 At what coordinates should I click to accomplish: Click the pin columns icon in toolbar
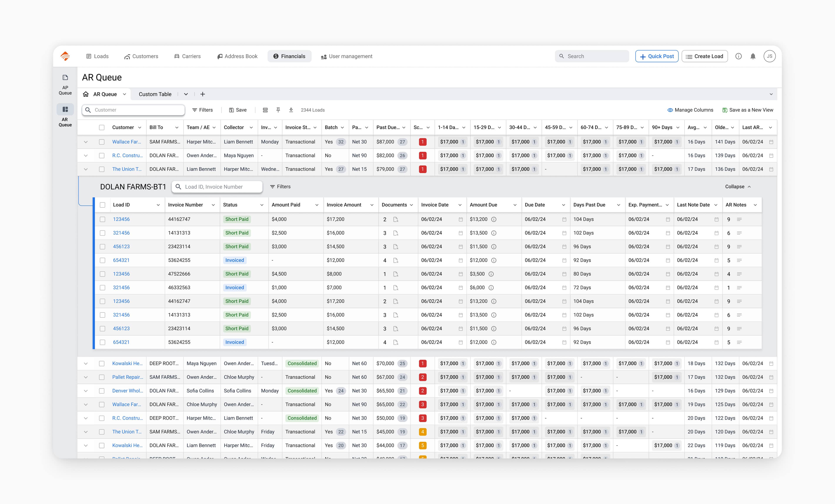278,110
